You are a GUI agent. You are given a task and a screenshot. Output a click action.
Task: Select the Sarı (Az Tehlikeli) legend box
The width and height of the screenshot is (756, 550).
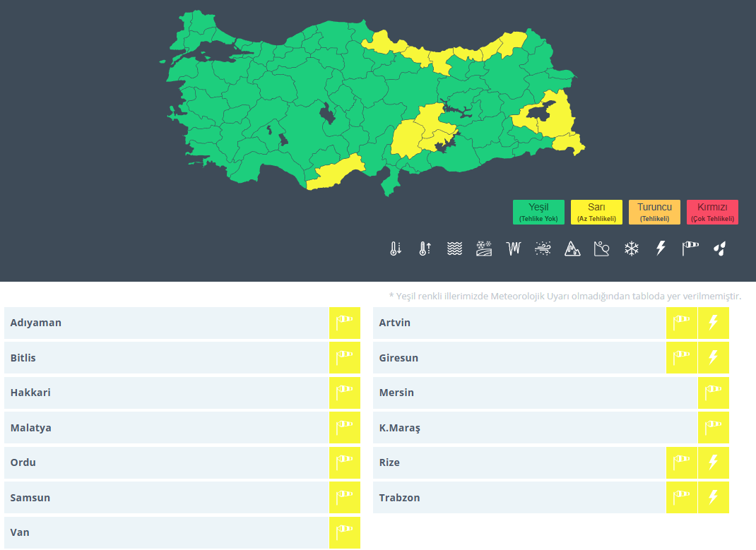(596, 212)
